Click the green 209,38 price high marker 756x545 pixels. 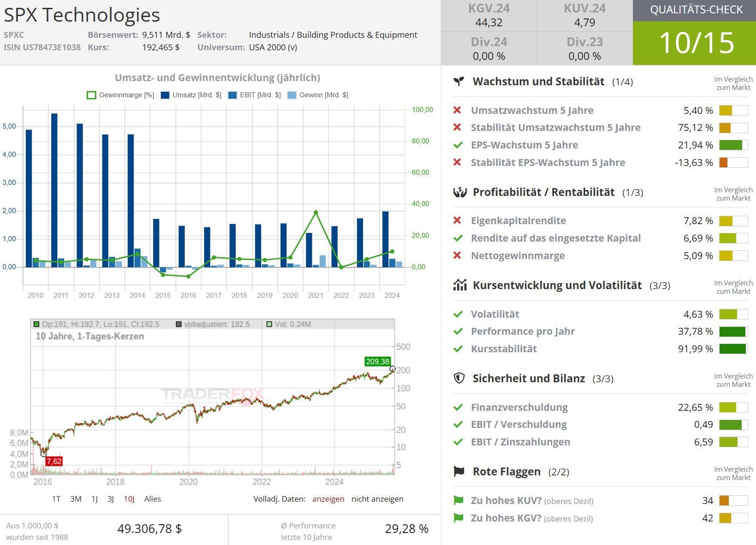[377, 361]
